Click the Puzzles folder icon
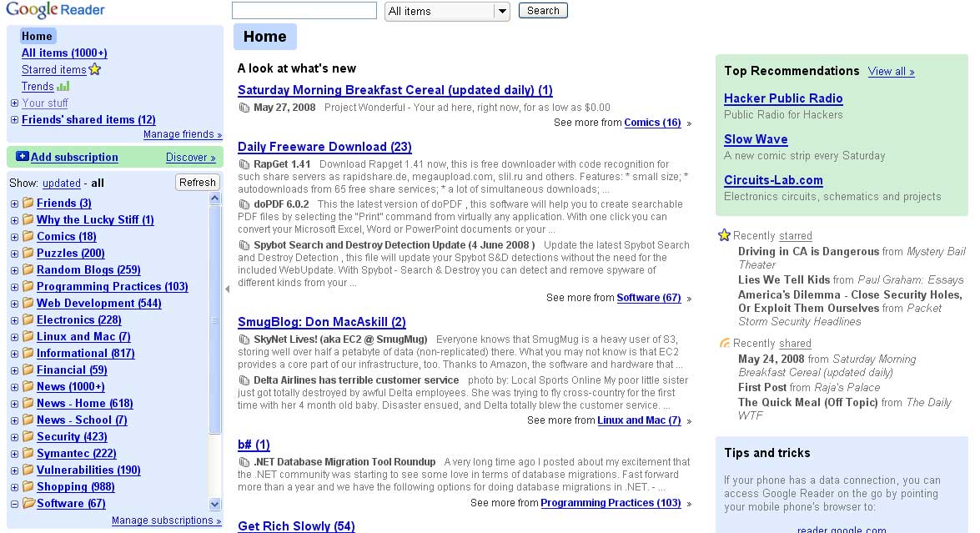 tap(28, 253)
